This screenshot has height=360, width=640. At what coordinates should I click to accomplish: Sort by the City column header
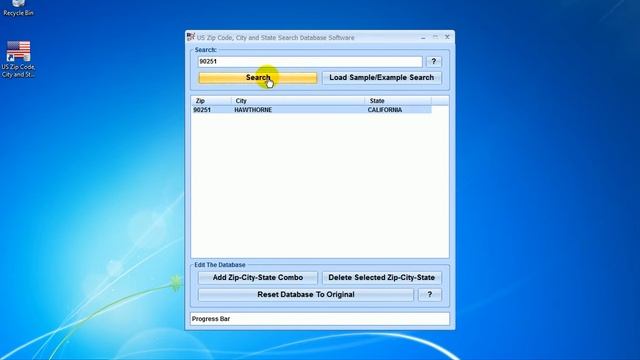point(298,100)
